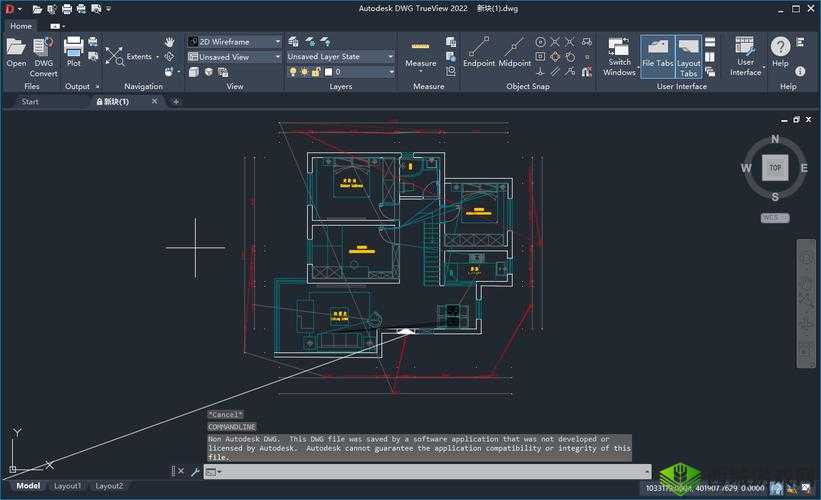Image resolution: width=821 pixels, height=500 pixels.
Task: Switch to the Layout1 tab
Action: 68,486
